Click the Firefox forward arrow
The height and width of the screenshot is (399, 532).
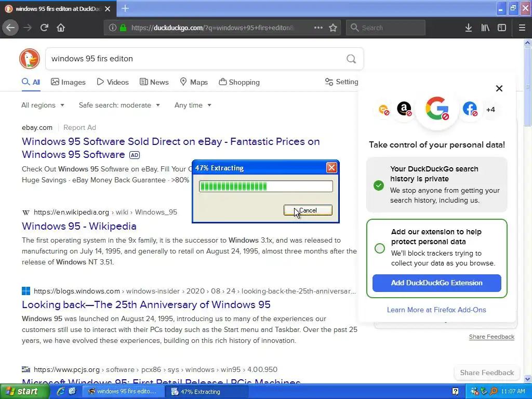click(28, 28)
